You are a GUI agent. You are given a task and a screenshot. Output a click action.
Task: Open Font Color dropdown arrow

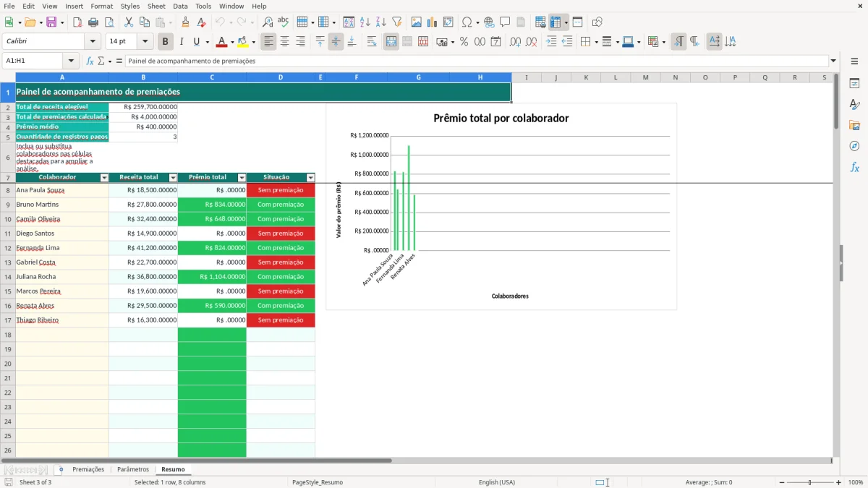[231, 42]
